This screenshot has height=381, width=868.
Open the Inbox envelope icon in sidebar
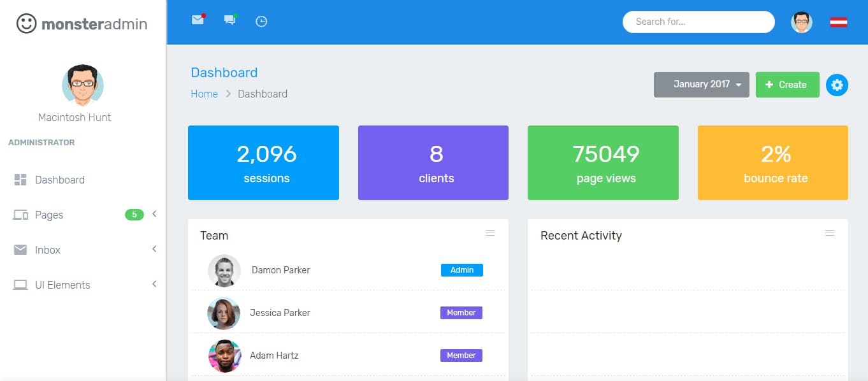20,249
